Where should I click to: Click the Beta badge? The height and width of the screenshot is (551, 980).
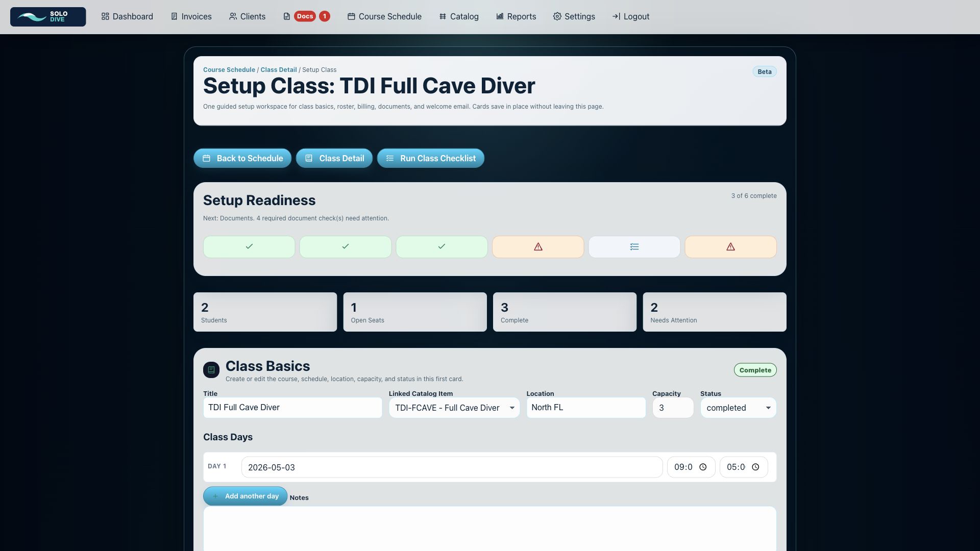[x=765, y=72]
